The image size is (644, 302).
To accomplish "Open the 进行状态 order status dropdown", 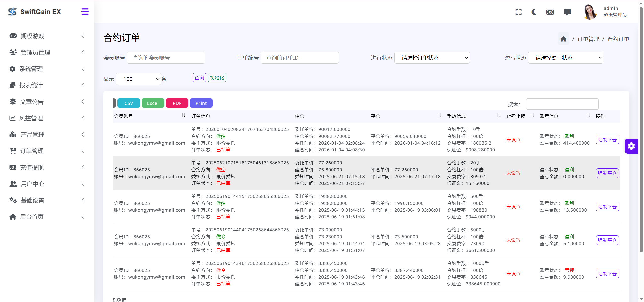I will [x=432, y=58].
